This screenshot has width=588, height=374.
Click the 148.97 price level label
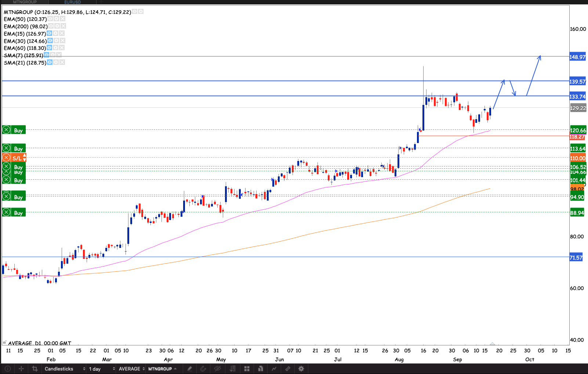tap(577, 57)
